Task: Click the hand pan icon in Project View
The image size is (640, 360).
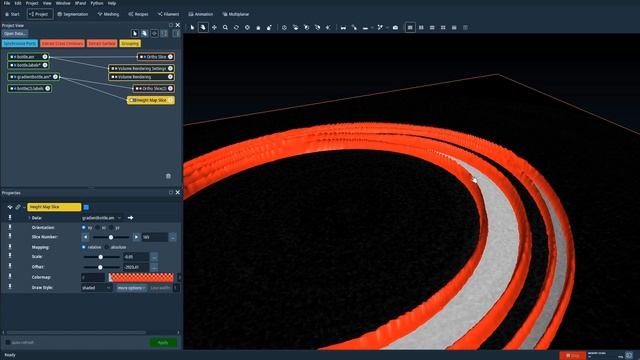Action: [144, 33]
